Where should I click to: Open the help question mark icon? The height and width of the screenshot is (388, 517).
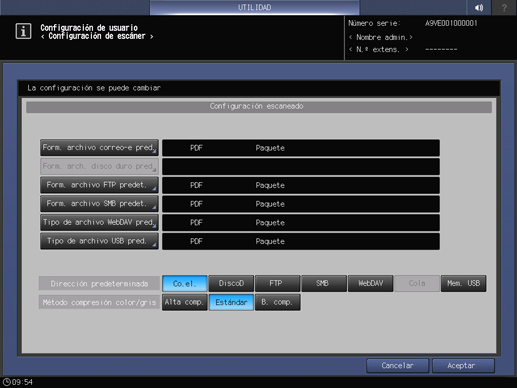[504, 7]
